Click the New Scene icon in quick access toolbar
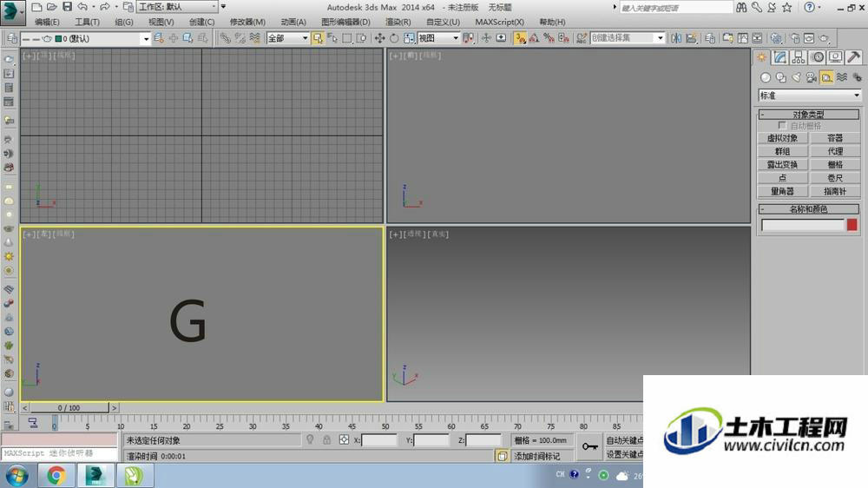The height and width of the screenshot is (488, 868). [x=36, y=7]
